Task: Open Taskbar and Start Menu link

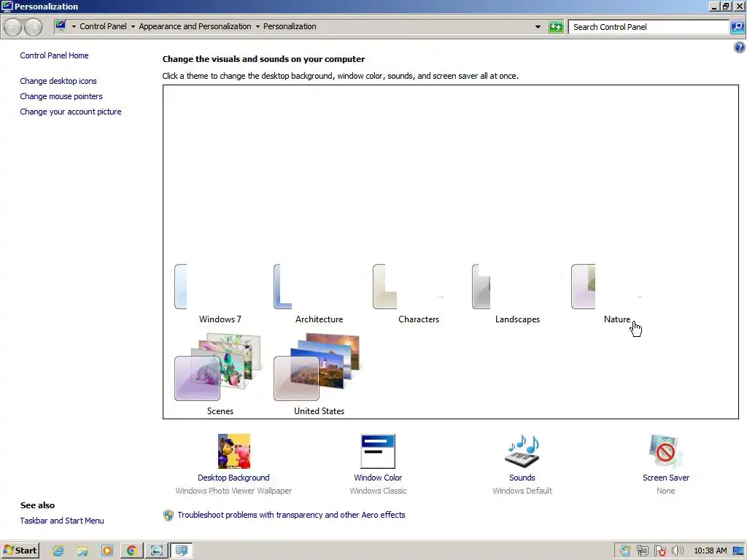Action: click(62, 521)
